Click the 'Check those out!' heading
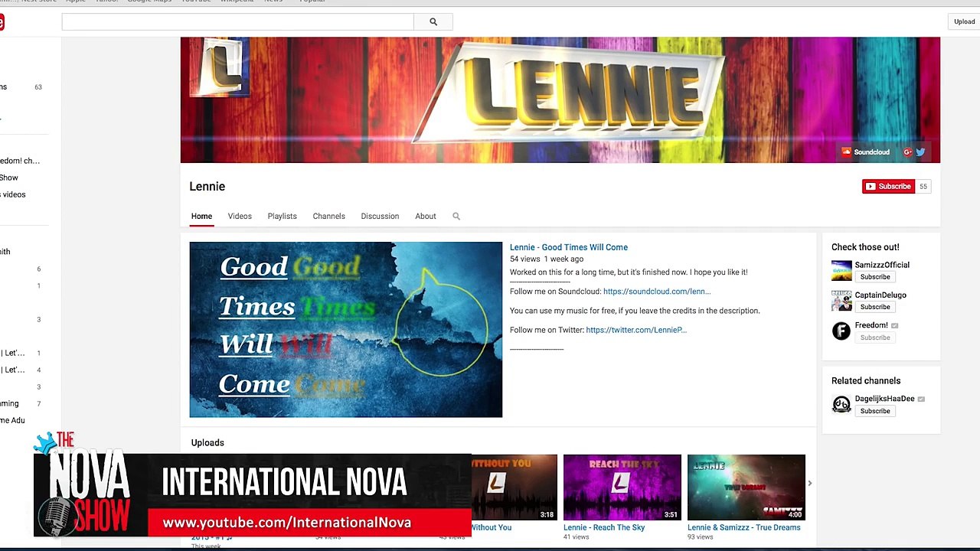 (x=865, y=247)
